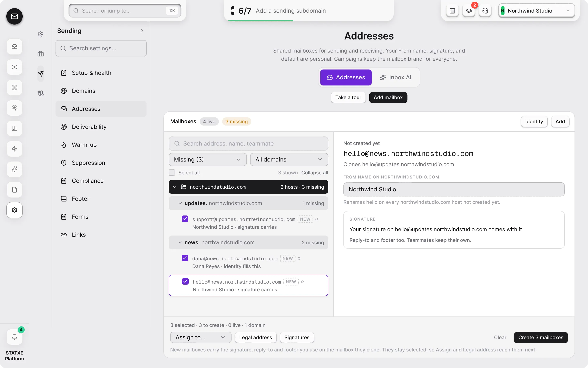Screen dimensions: 588x368
Task: Open Setup & health settings page
Action: pos(101,73)
